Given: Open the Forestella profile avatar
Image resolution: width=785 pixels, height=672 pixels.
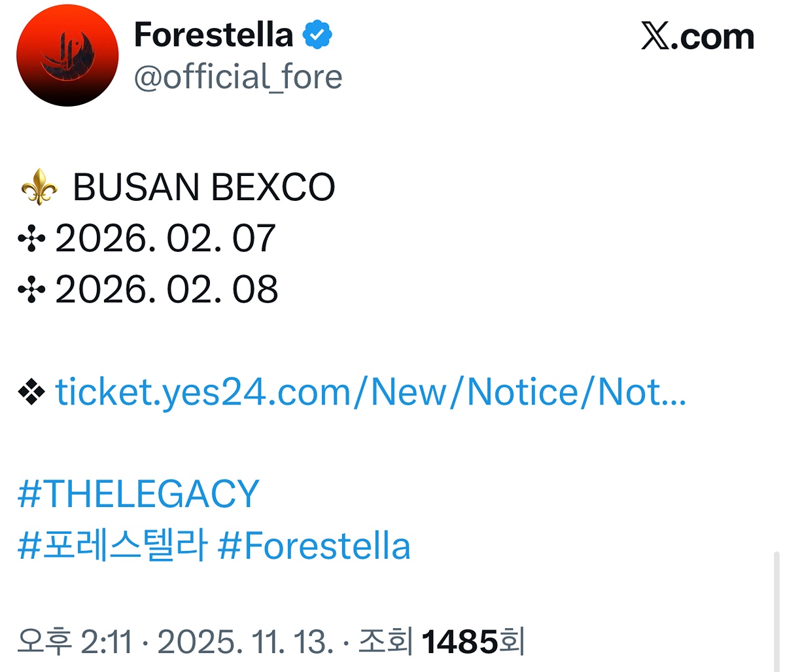Looking at the screenshot, I should (67, 55).
